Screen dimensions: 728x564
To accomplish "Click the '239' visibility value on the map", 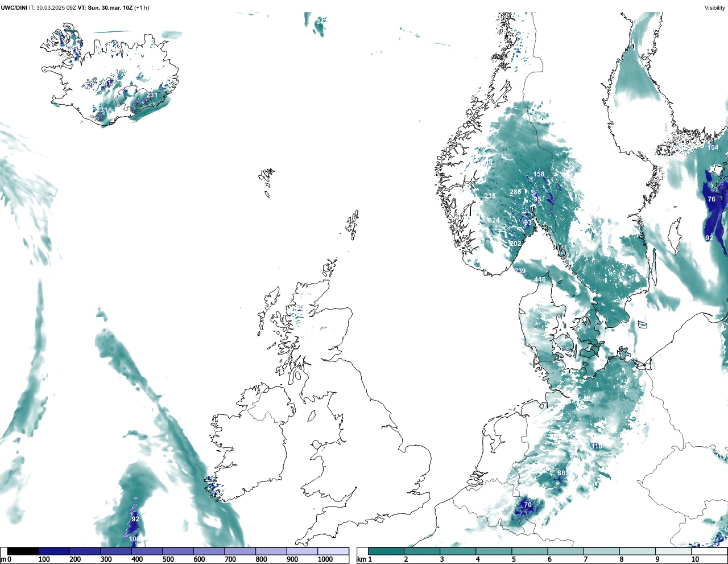I will [x=520, y=271].
